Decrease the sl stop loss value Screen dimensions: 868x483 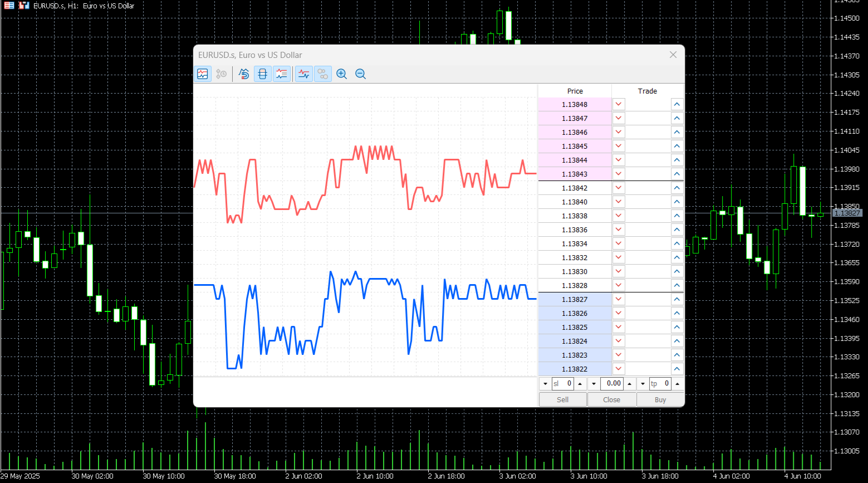coord(545,383)
